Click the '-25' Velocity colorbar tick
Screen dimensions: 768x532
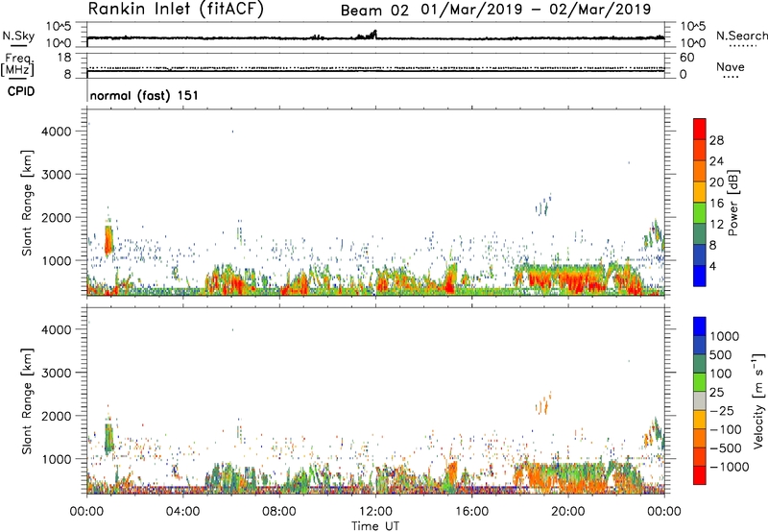coord(722,410)
